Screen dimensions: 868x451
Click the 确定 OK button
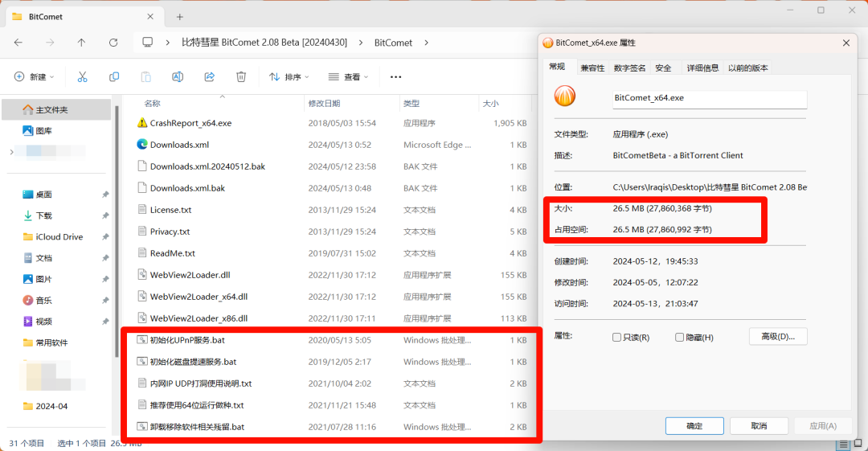click(694, 426)
